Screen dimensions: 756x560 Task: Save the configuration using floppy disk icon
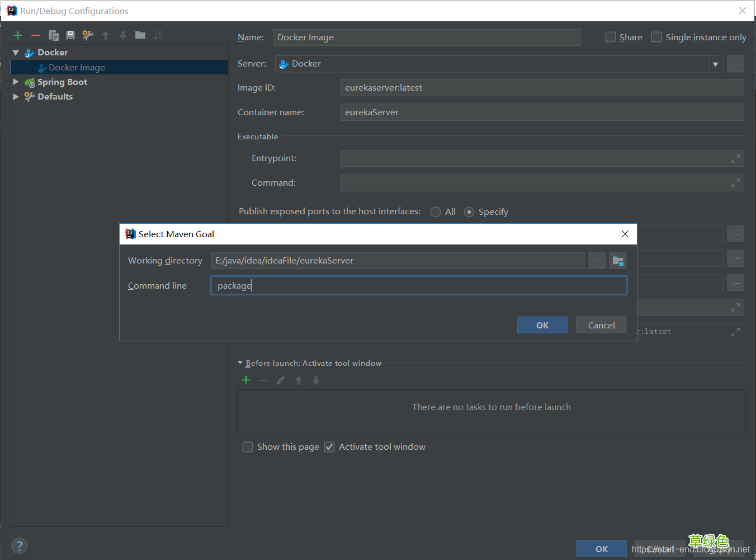70,35
